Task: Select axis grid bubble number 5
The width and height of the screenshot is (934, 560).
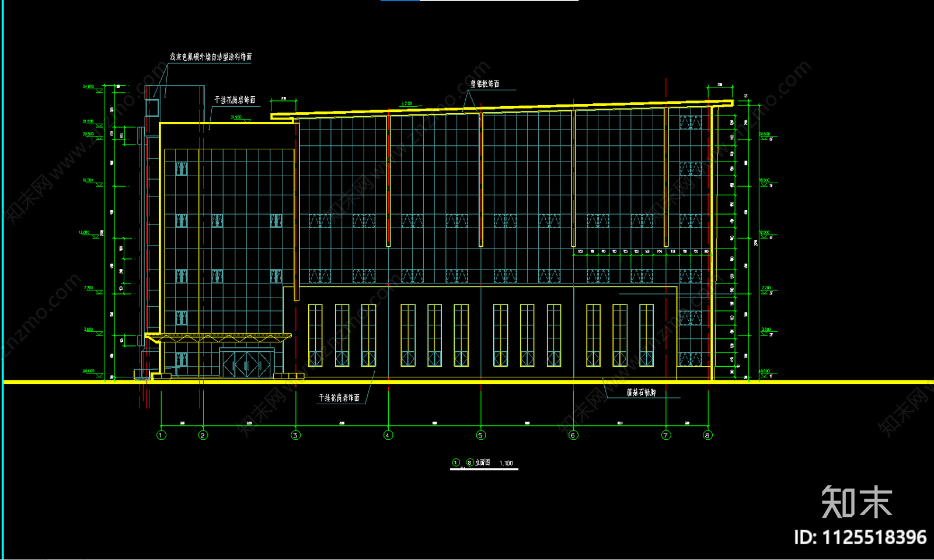Action: coord(480,435)
